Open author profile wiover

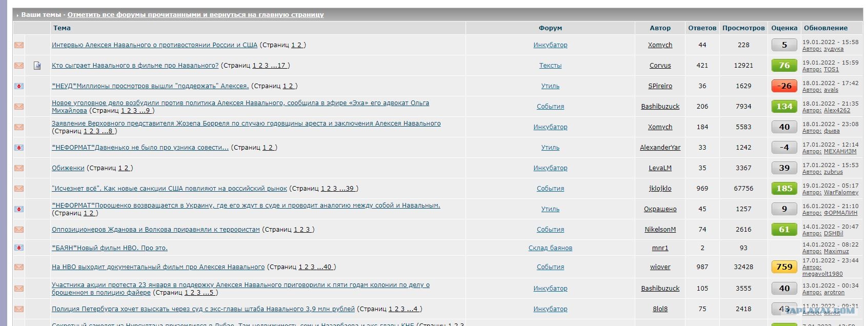pyautogui.click(x=660, y=267)
